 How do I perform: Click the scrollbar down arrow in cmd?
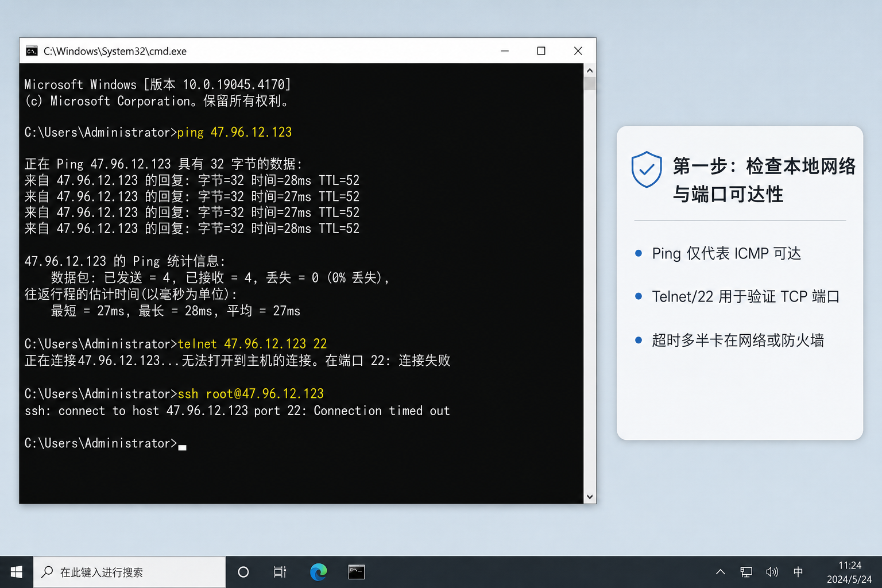coord(590,497)
